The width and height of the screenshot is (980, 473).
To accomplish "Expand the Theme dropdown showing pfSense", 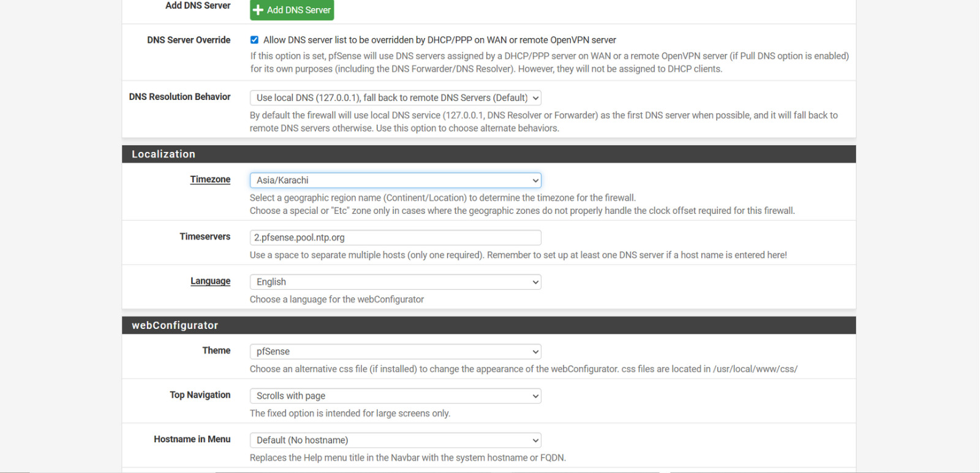I will tap(395, 352).
